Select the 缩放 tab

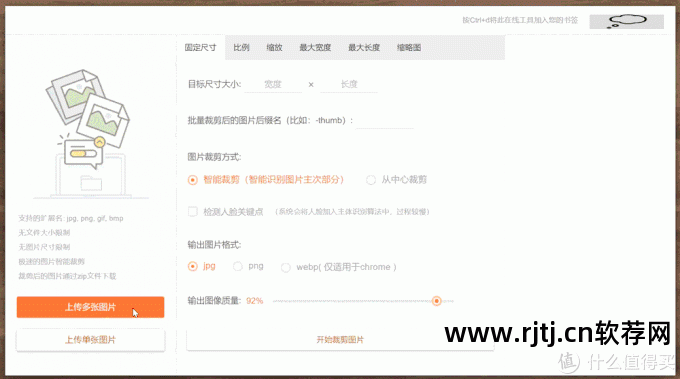pyautogui.click(x=274, y=47)
